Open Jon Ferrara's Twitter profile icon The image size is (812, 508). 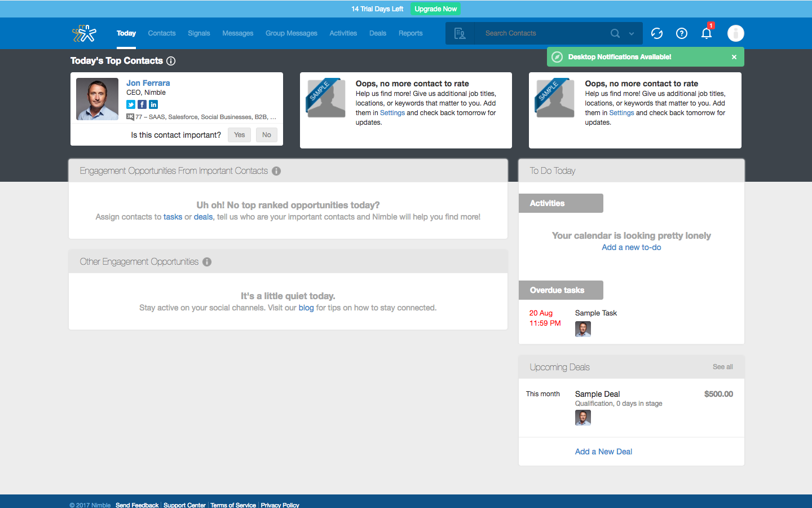point(131,104)
